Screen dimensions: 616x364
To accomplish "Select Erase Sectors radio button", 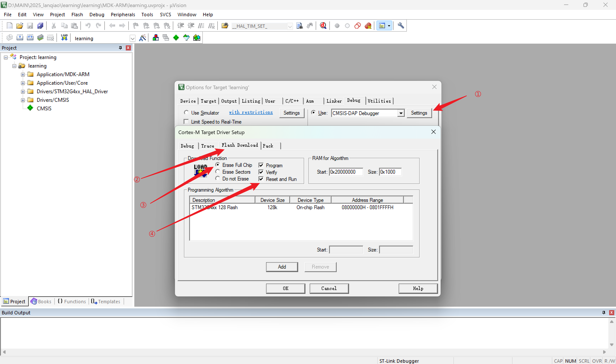I will pos(217,172).
